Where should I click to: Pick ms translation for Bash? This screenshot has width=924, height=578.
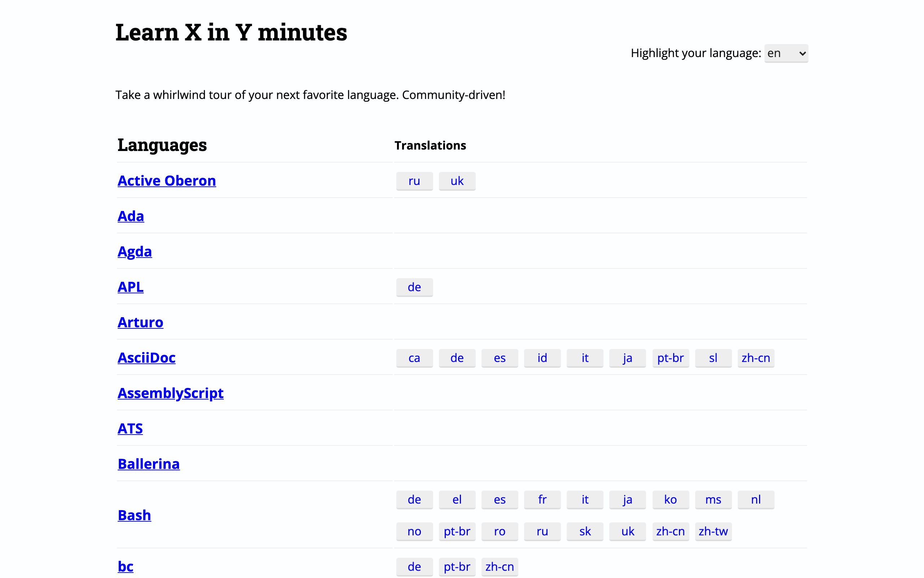tap(713, 500)
